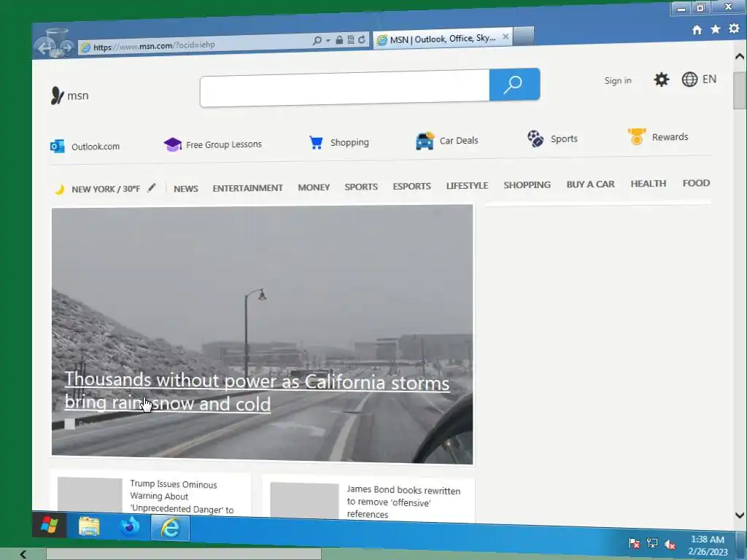Open the FOOD menu item

[x=696, y=183]
